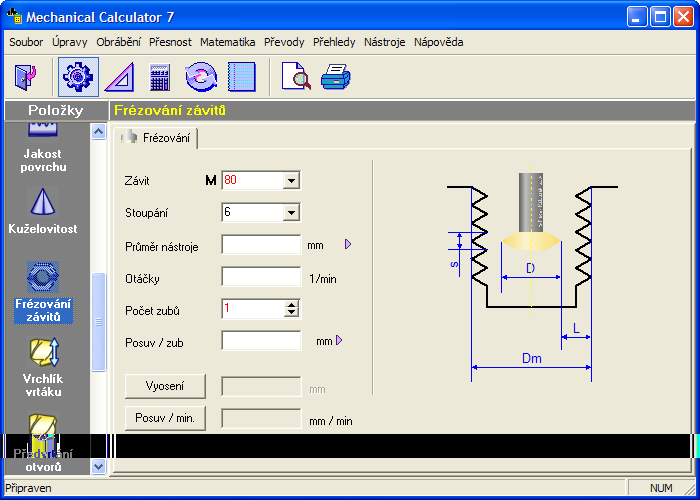This screenshot has width=700, height=500.
Task: Open the Matematika menu
Action: (228, 42)
